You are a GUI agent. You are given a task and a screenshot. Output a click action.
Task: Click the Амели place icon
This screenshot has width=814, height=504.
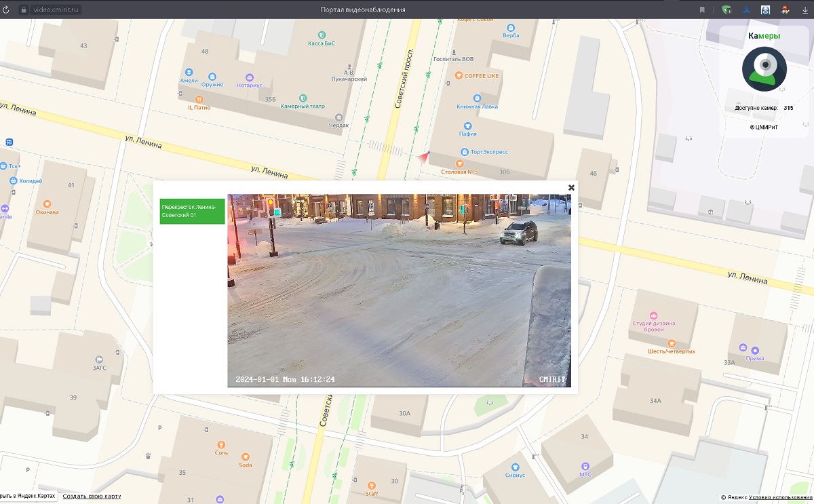[x=189, y=72]
